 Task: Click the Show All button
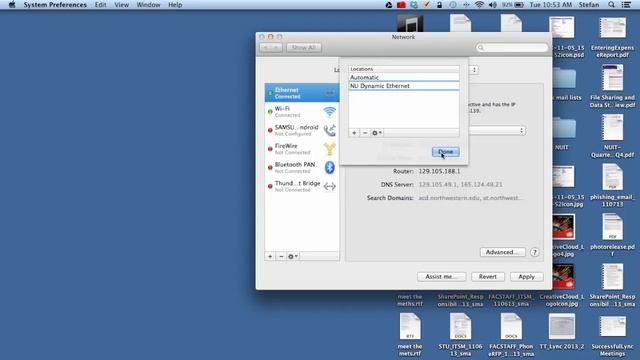click(x=304, y=48)
